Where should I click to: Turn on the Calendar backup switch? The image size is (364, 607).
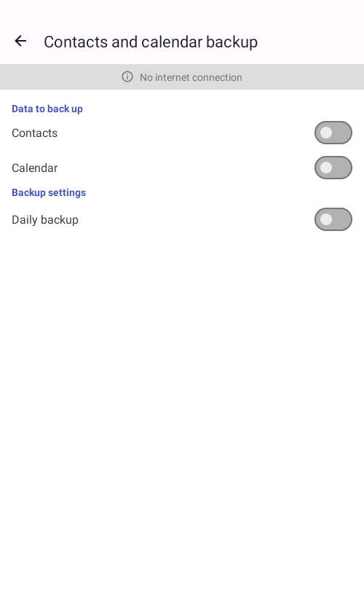click(x=333, y=168)
